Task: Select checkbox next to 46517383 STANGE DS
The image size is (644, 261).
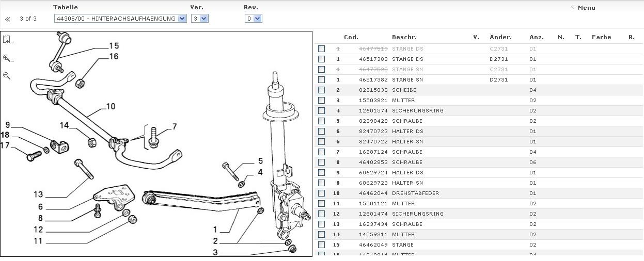Action: [322, 59]
